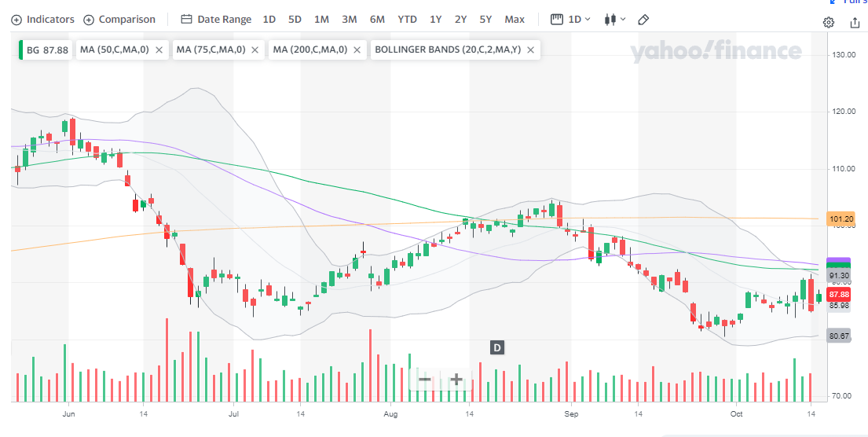Image resolution: width=868 pixels, height=437 pixels.
Task: Click the Comparison plus icon
Action: [89, 19]
